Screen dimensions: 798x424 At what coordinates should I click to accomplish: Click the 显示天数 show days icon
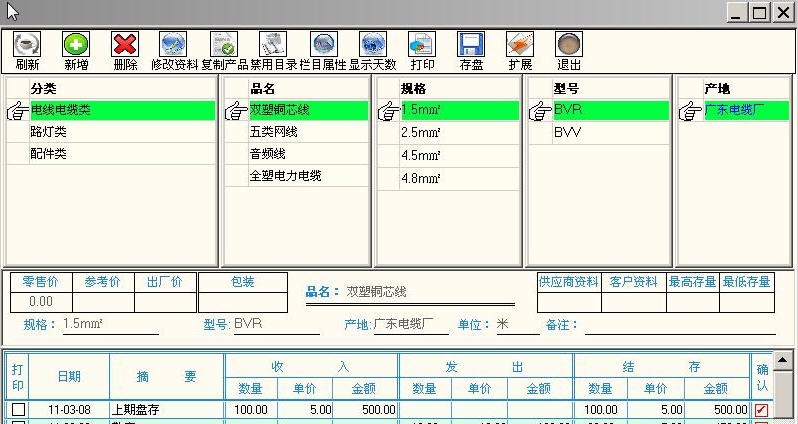point(373,45)
